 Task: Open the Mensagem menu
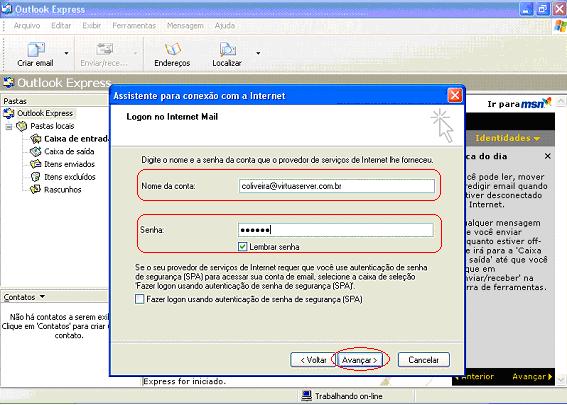pos(185,26)
